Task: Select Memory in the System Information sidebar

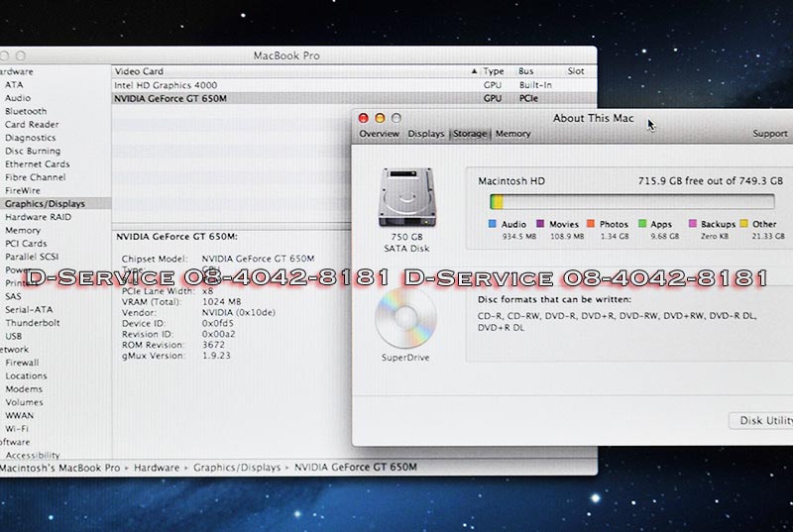Action: tap(23, 231)
